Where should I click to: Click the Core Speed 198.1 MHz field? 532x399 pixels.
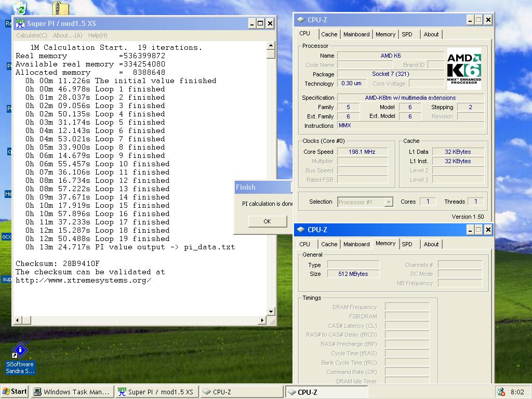pos(362,152)
